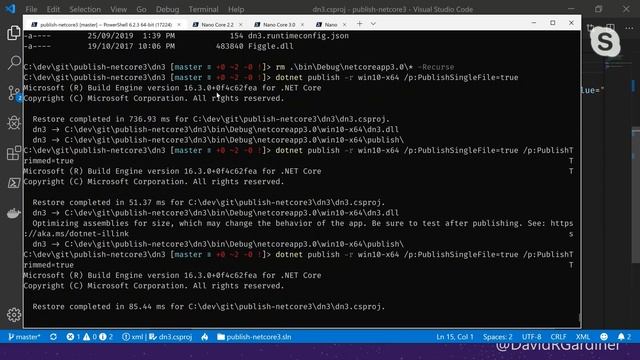Open errors and warnings counts in status bar
Screen dimensions: 640x360
90,337
